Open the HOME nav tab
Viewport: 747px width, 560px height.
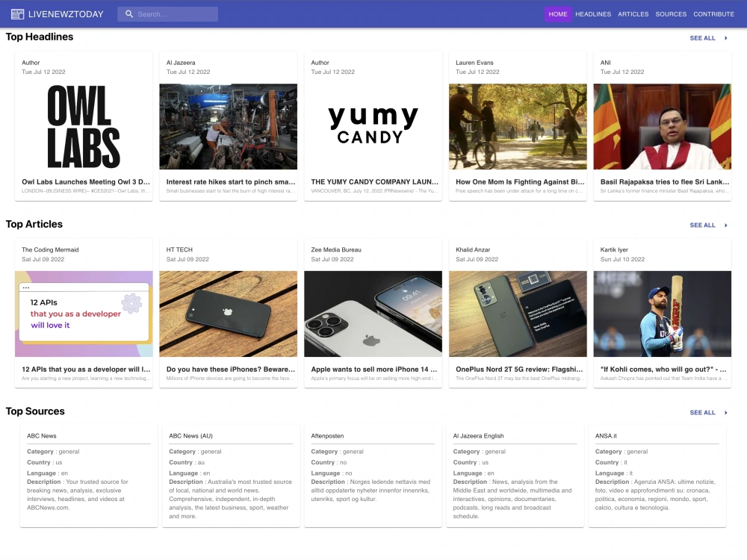pyautogui.click(x=558, y=14)
